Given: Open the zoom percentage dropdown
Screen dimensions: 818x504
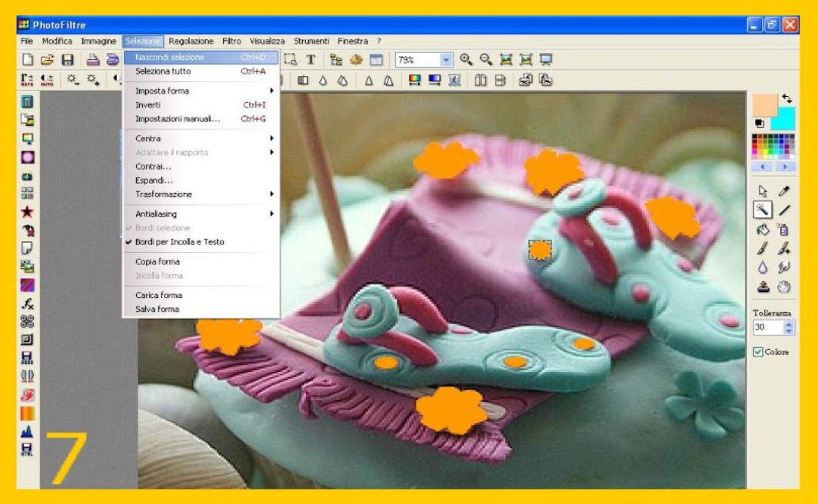Looking at the screenshot, I should click(446, 60).
